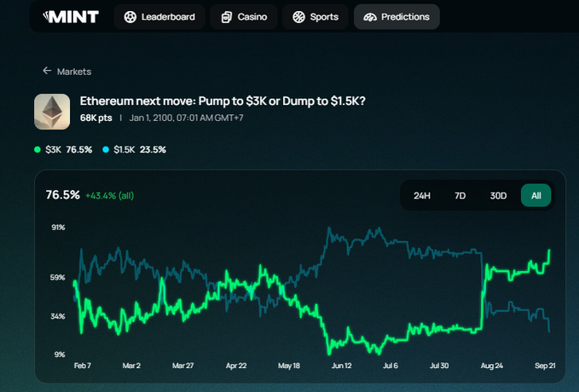Click the Sports basketball icon
579x392 pixels.
(298, 17)
